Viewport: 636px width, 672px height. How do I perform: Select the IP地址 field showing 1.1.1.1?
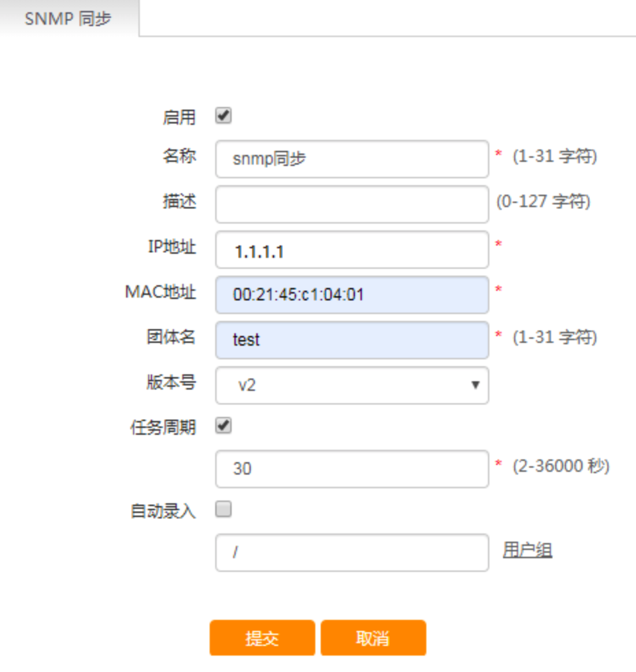coord(352,250)
